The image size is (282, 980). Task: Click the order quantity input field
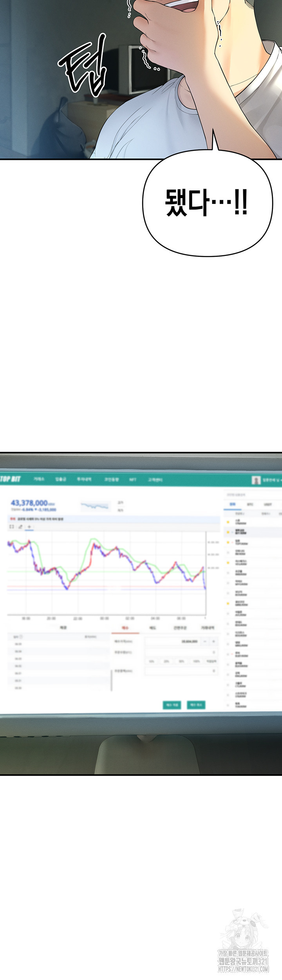coord(181,652)
